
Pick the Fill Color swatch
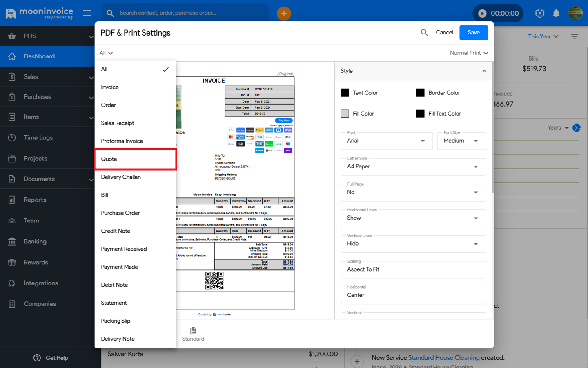(345, 114)
